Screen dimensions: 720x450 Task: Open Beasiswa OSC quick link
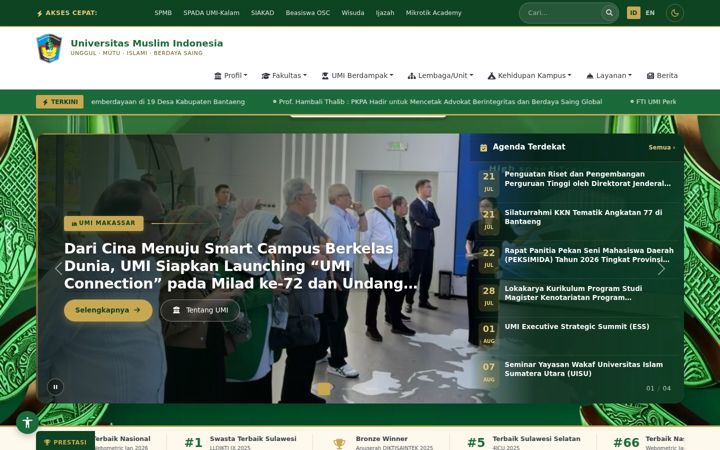[x=308, y=13]
